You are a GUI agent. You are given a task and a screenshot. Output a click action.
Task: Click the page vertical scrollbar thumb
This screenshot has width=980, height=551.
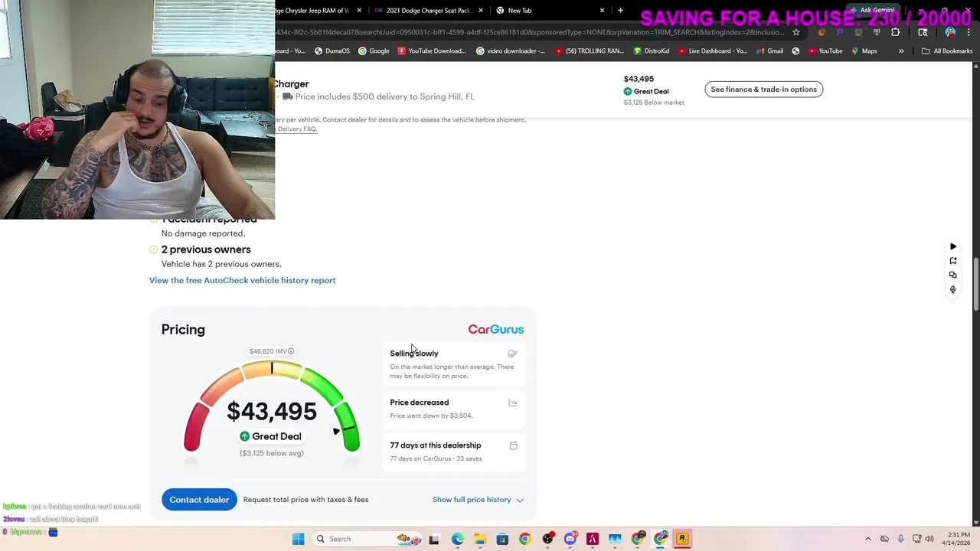coord(975,285)
